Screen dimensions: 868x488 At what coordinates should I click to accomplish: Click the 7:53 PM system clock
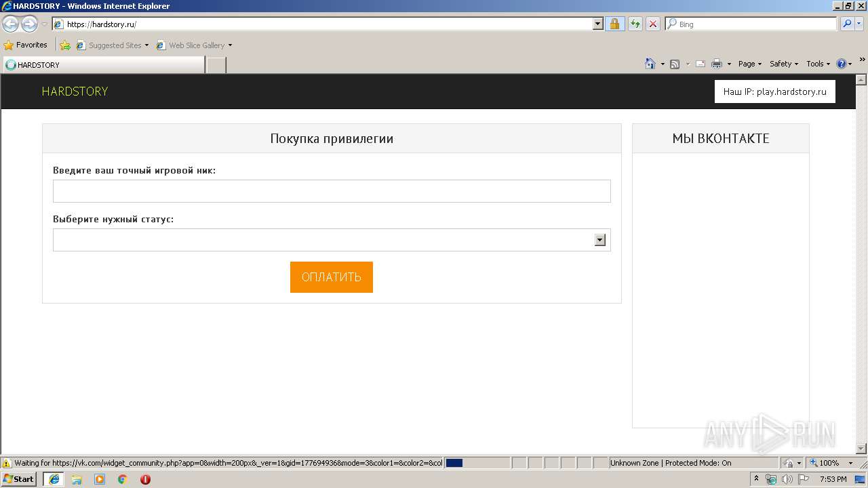click(x=833, y=479)
